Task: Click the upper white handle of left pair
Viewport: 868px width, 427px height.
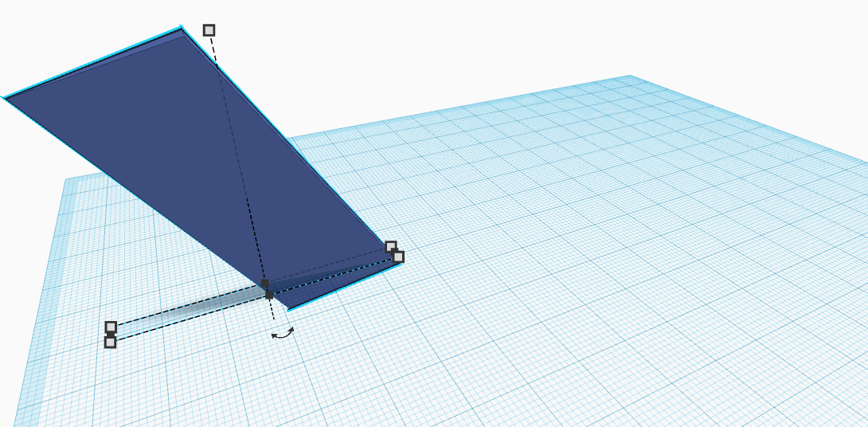Action: [111, 327]
